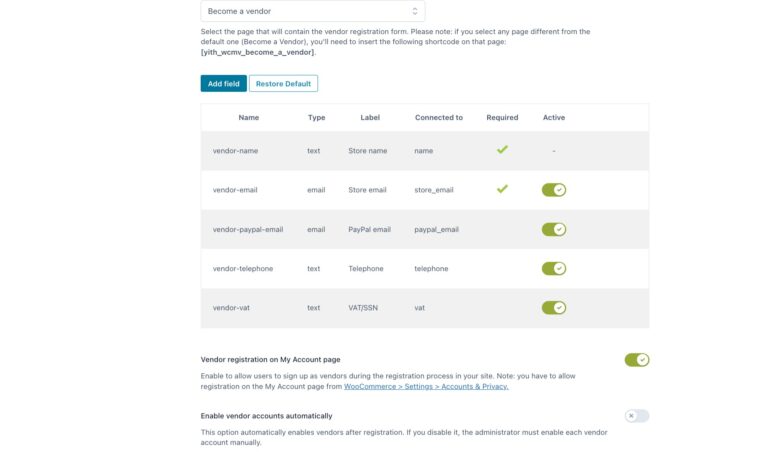Toggle the vendor-paypal-email active switch
Screen dimensions: 769x452
pos(553,229)
